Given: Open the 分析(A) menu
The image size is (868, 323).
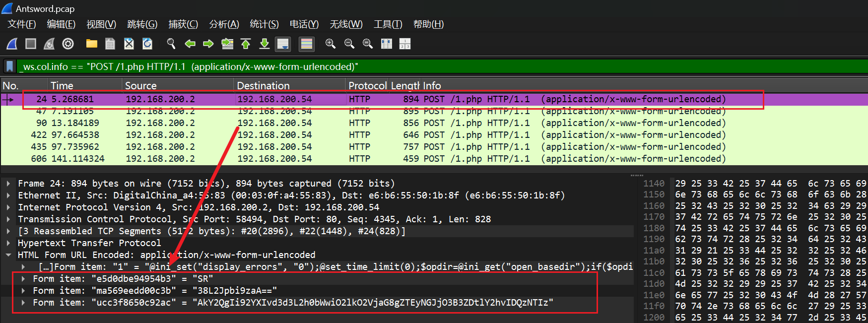Looking at the screenshot, I should 224,24.
